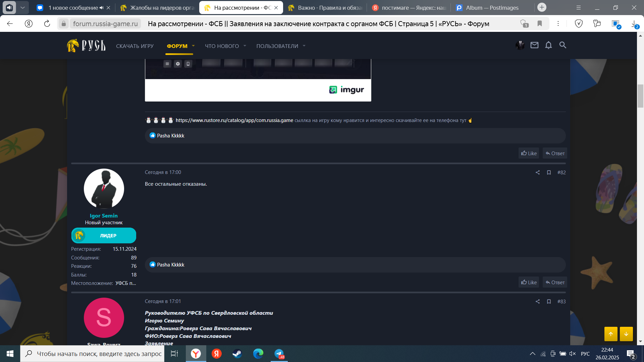Open the notifications bell in forum header
The image size is (644, 362).
coord(548,45)
